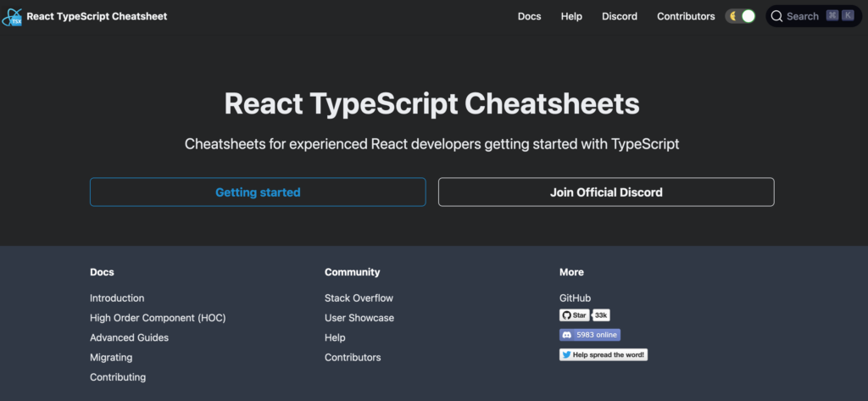Click the React TypeScript Cheatsheet logo icon
Image resolution: width=868 pixels, height=401 pixels.
coord(12,16)
